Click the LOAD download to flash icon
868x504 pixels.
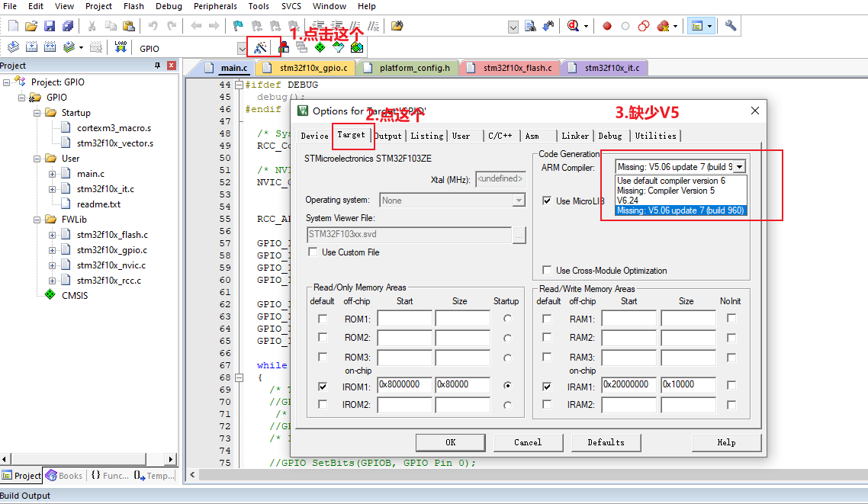pos(120,47)
